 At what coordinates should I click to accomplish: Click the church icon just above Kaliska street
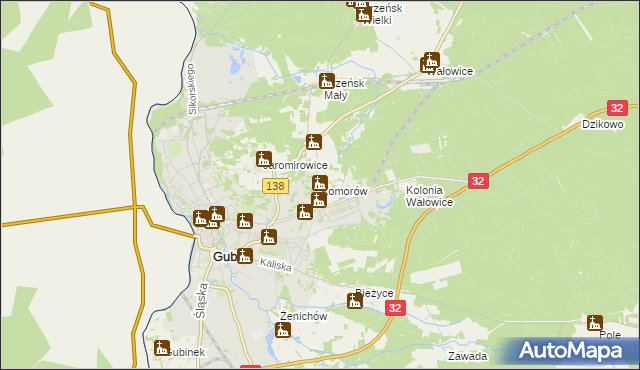pos(269,237)
